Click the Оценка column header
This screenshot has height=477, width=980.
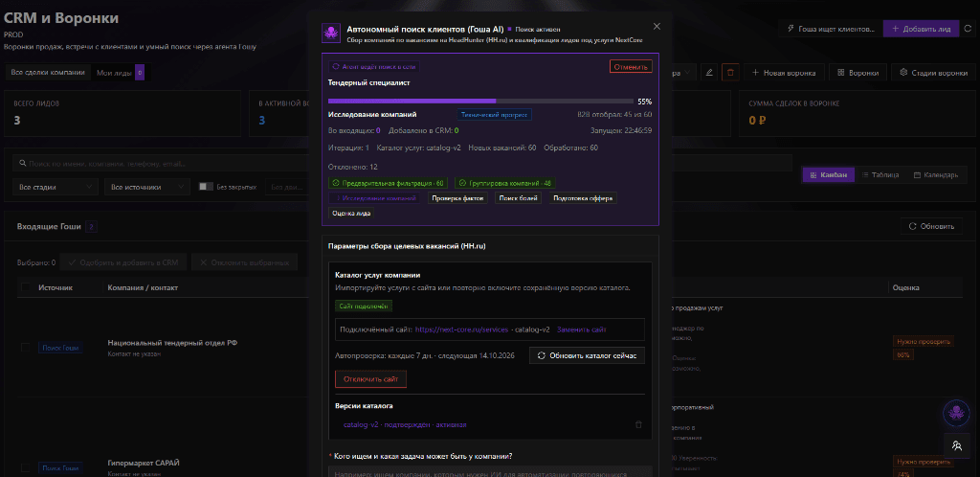(x=906, y=287)
